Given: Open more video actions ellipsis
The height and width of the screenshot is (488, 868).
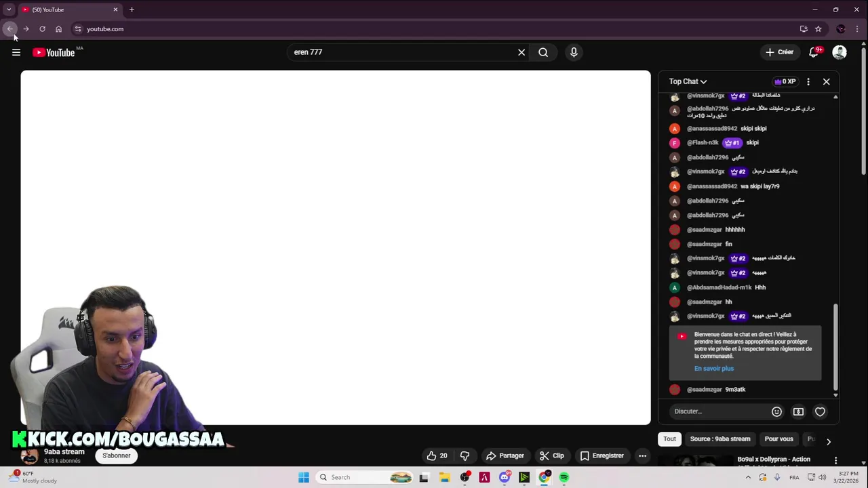Looking at the screenshot, I should coord(642,455).
